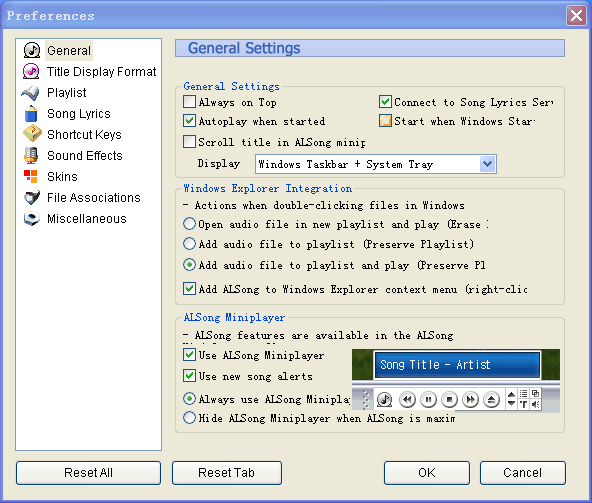Screen dimensions: 592x503
Task: Click the Sound Effects sidebar icon
Action: 31,155
